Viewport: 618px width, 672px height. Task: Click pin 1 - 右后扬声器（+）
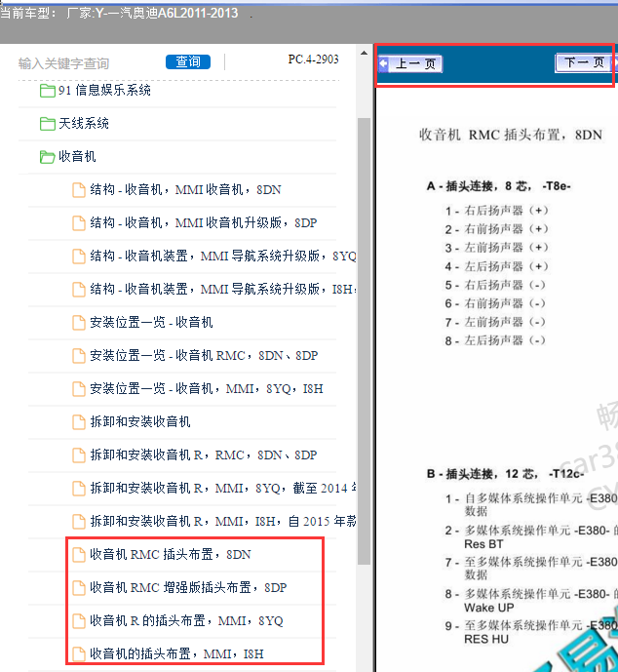tap(496, 211)
